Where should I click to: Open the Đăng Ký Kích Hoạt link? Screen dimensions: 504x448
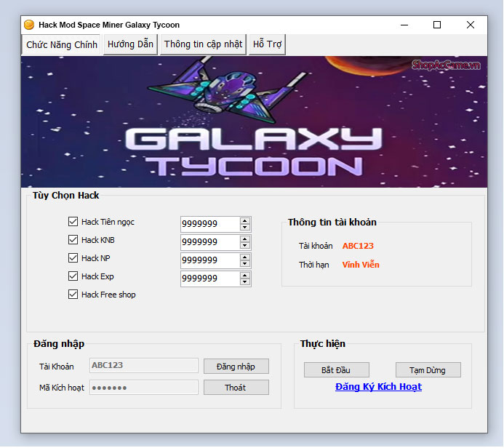pos(378,387)
